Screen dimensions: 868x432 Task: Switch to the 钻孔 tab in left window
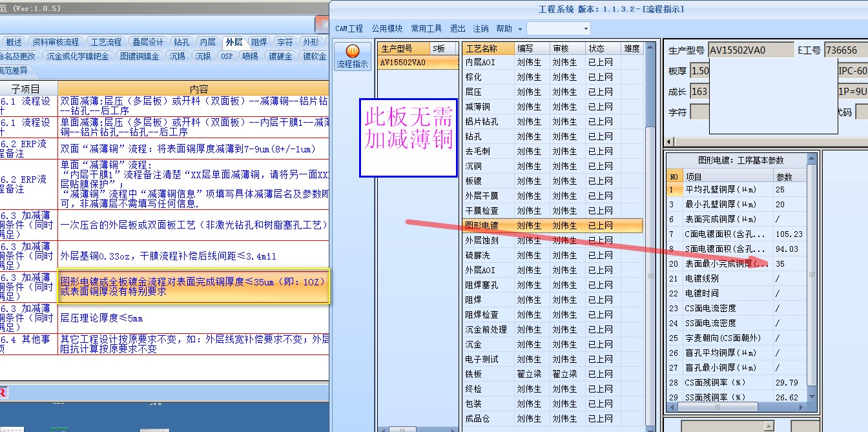pyautogui.click(x=181, y=42)
